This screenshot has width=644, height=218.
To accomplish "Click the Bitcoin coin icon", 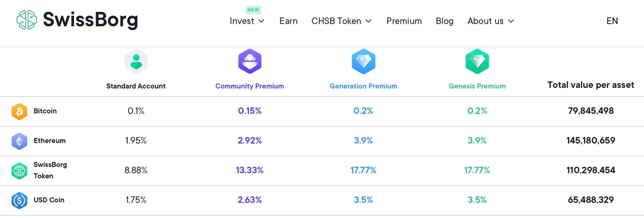I will [x=19, y=111].
